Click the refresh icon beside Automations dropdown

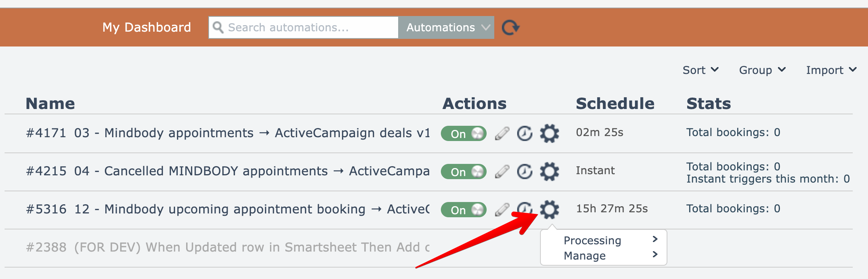pos(510,27)
